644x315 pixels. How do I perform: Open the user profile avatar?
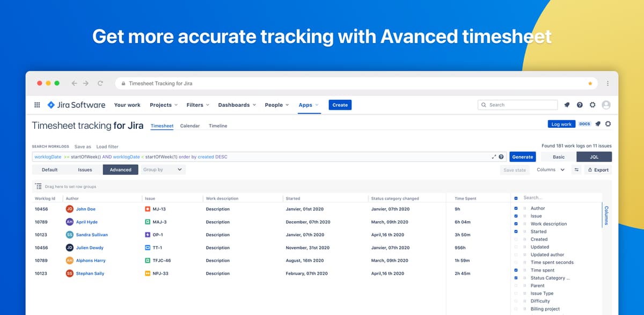coord(606,105)
